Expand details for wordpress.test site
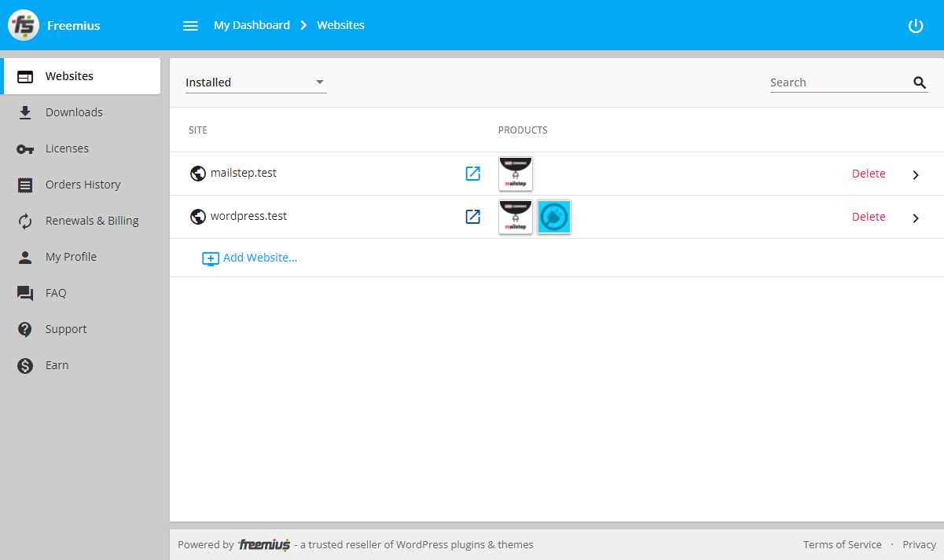The image size is (944, 560). [915, 217]
